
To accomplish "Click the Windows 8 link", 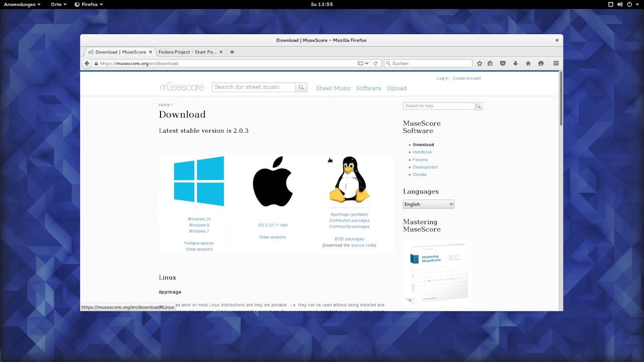I will (x=199, y=225).
